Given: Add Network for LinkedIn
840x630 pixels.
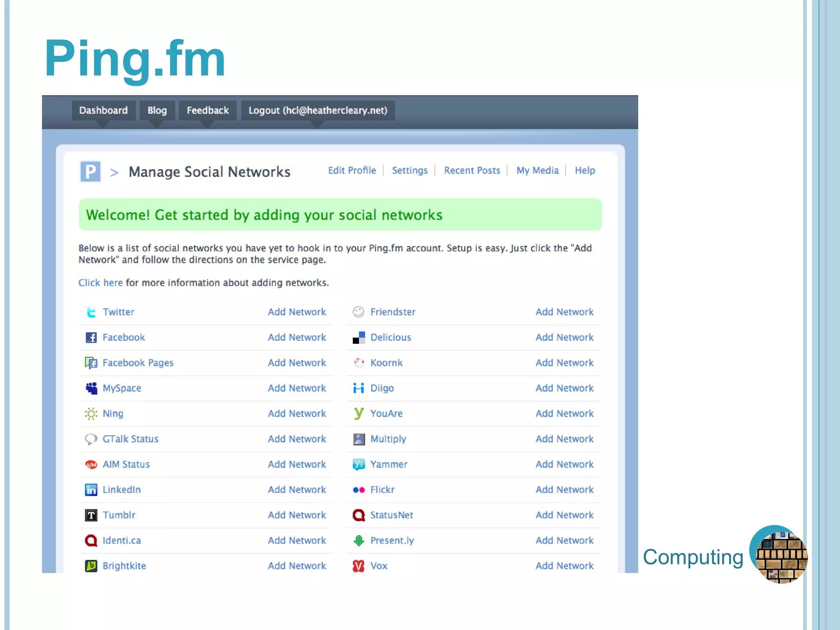Looking at the screenshot, I should [297, 490].
